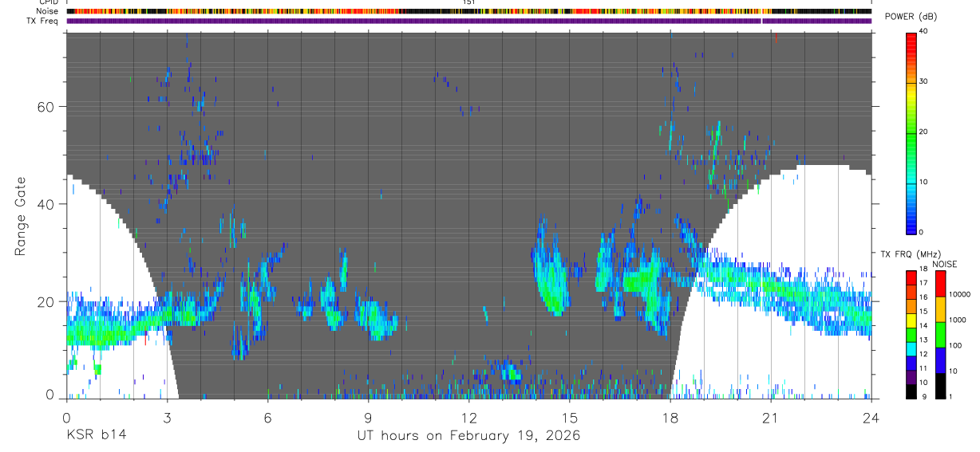Click the 20 tick on Range Gate axis

click(x=47, y=302)
